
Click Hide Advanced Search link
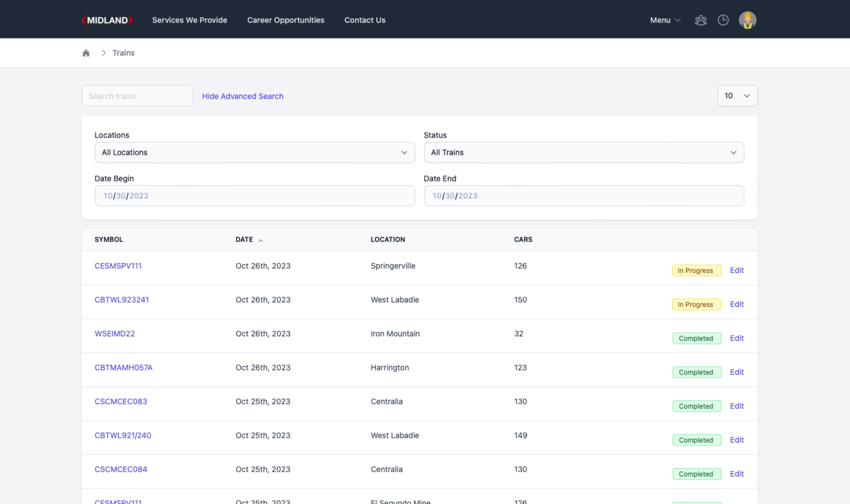coord(243,96)
